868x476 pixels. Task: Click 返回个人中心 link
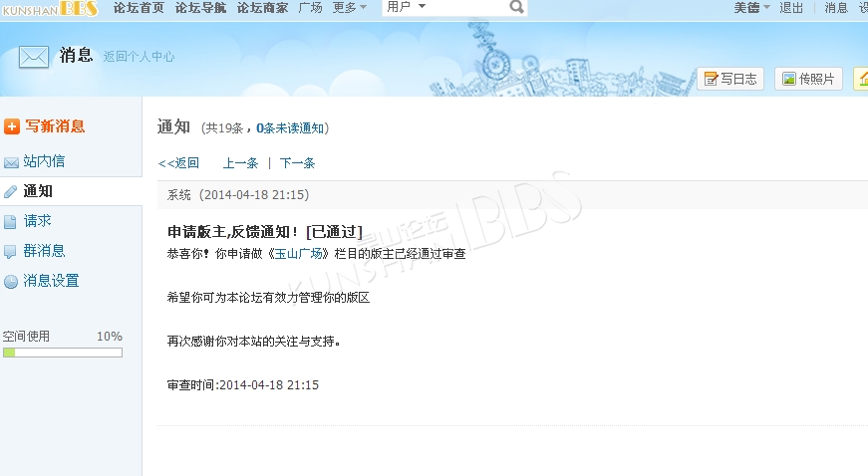139,57
